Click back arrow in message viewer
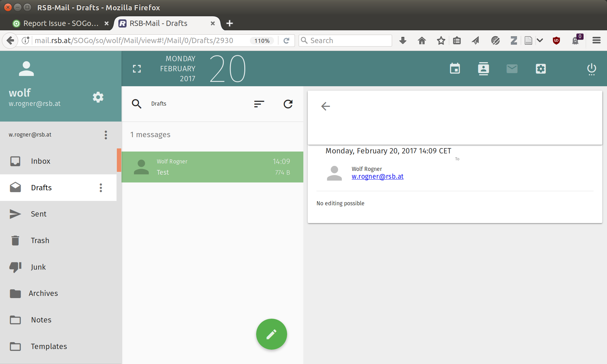 click(x=326, y=106)
